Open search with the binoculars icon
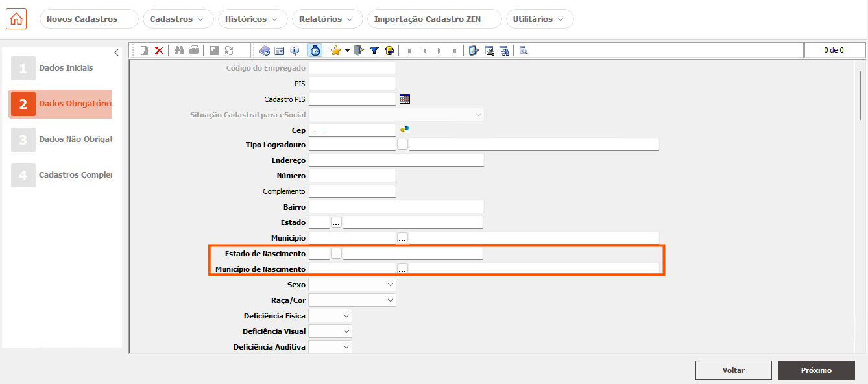Screen dimensions: 868x384 pos(180,51)
